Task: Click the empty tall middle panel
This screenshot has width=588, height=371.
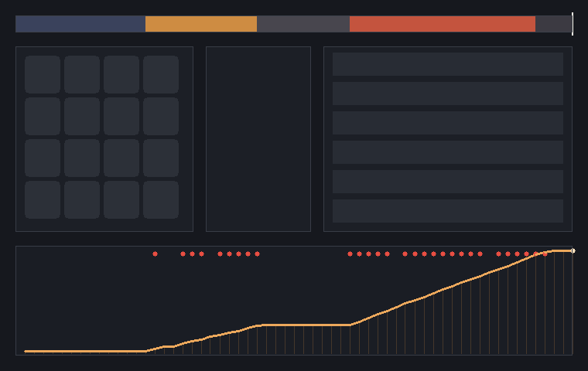Action: point(258,139)
